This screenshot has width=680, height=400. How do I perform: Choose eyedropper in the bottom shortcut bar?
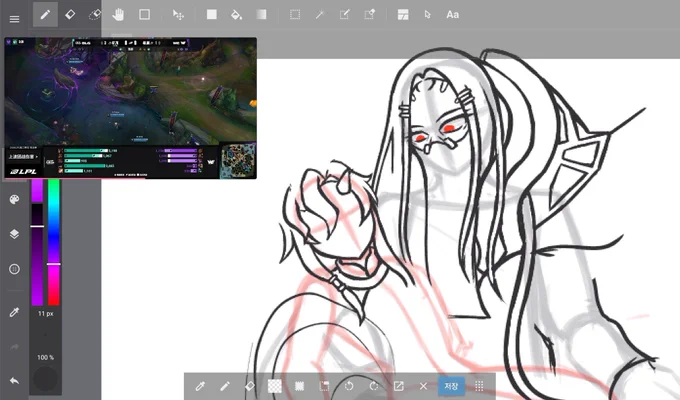[x=200, y=386]
